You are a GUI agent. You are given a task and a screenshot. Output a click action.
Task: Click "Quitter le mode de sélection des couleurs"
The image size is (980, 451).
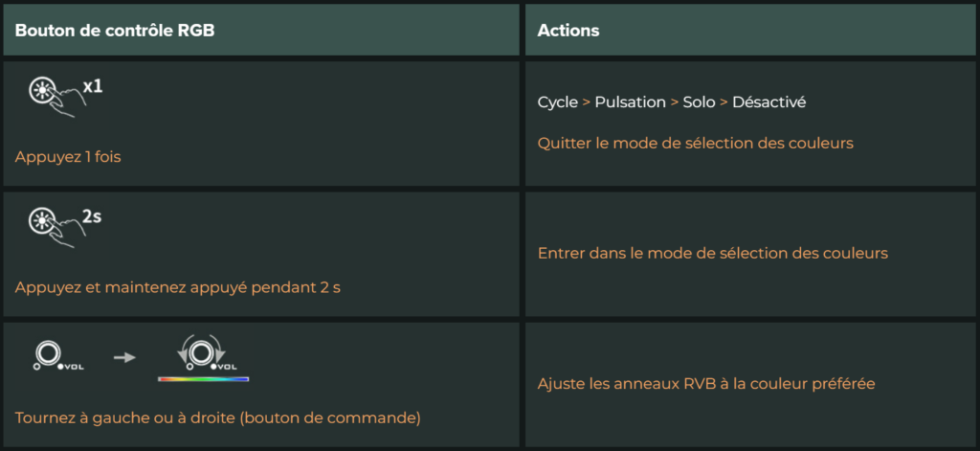[x=695, y=144]
